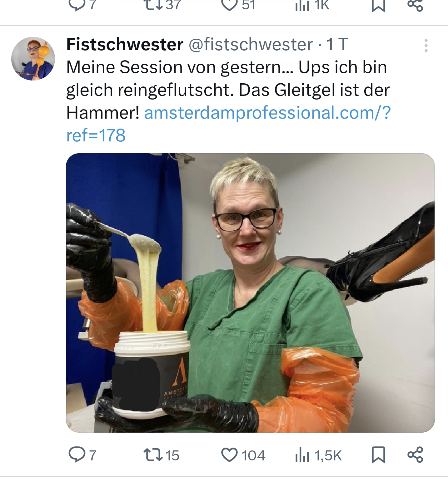Image resolution: width=448 pixels, height=486 pixels.
Task: Open the @fistschwester handle
Action: [251, 44]
